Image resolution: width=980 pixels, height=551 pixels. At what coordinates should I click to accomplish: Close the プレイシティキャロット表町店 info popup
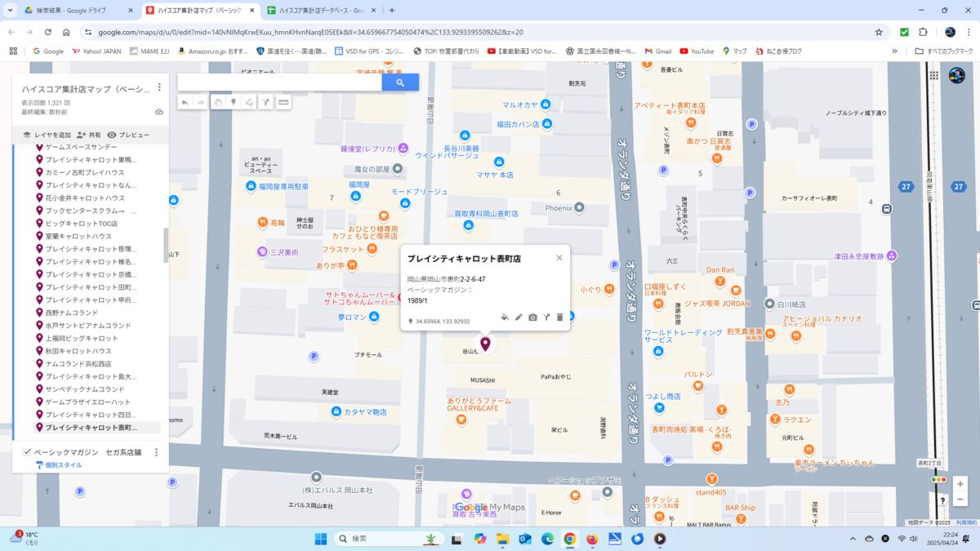[x=559, y=258]
